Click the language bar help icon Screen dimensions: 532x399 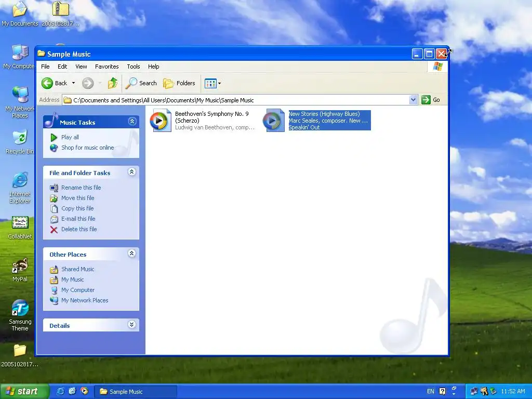pos(443,392)
